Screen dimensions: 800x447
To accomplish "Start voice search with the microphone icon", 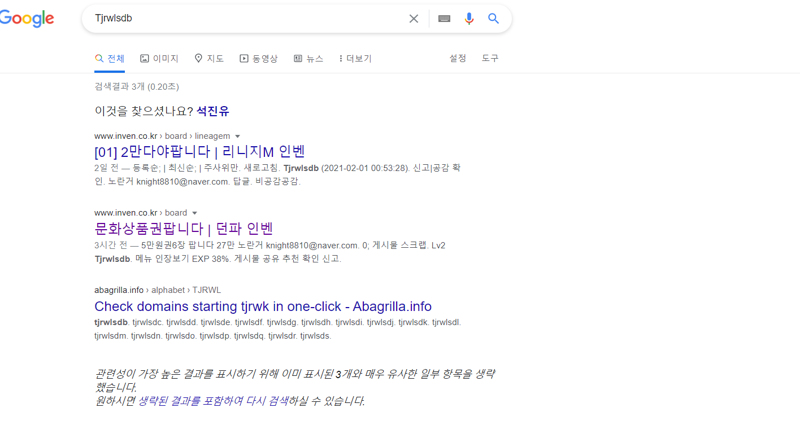I will coord(469,19).
